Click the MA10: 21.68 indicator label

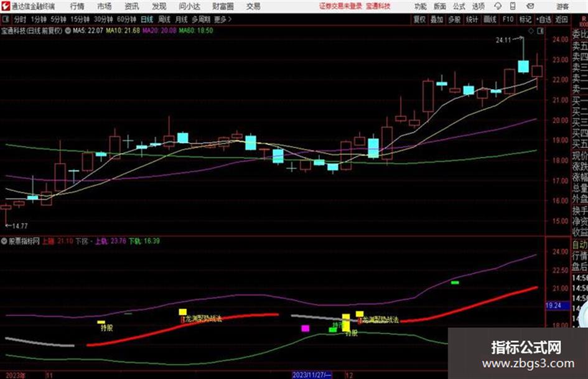pos(123,30)
